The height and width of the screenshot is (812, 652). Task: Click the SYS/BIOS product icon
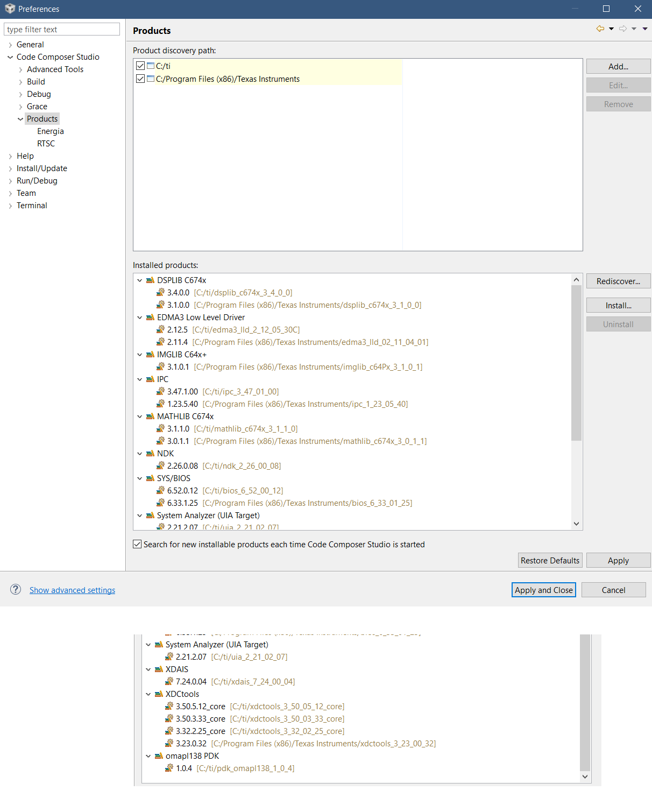coord(150,478)
